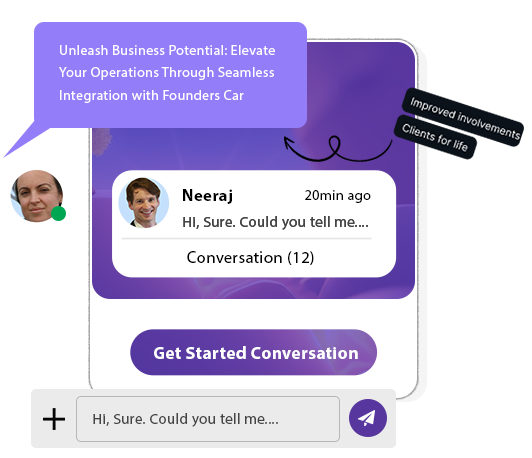
Task: Open the Neeraj message preview text
Action: coord(275,222)
